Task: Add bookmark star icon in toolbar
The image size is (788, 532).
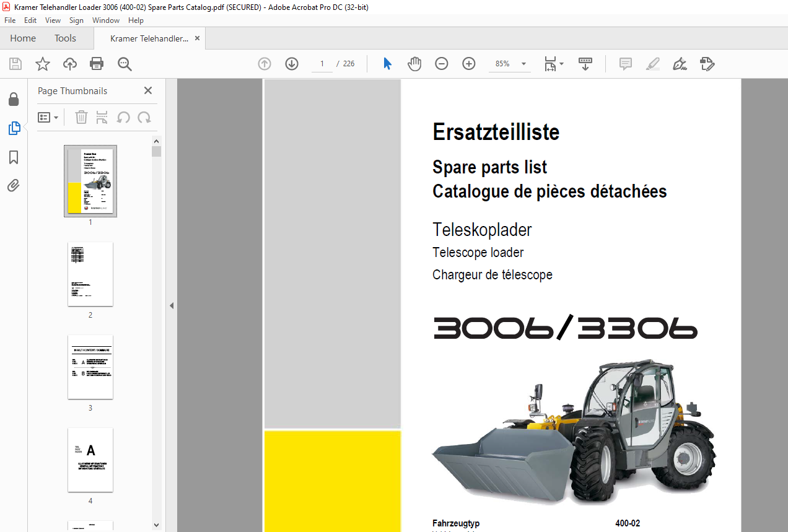Action: coord(43,64)
